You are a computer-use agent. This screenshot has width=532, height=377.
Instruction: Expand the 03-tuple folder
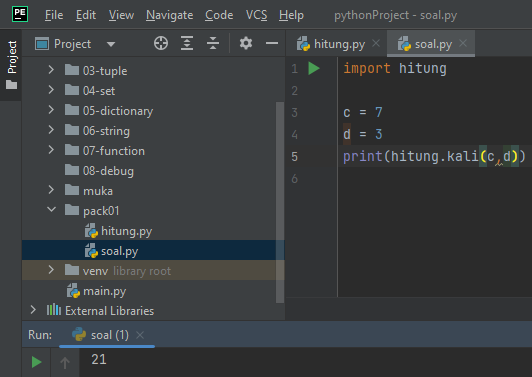coord(51,70)
